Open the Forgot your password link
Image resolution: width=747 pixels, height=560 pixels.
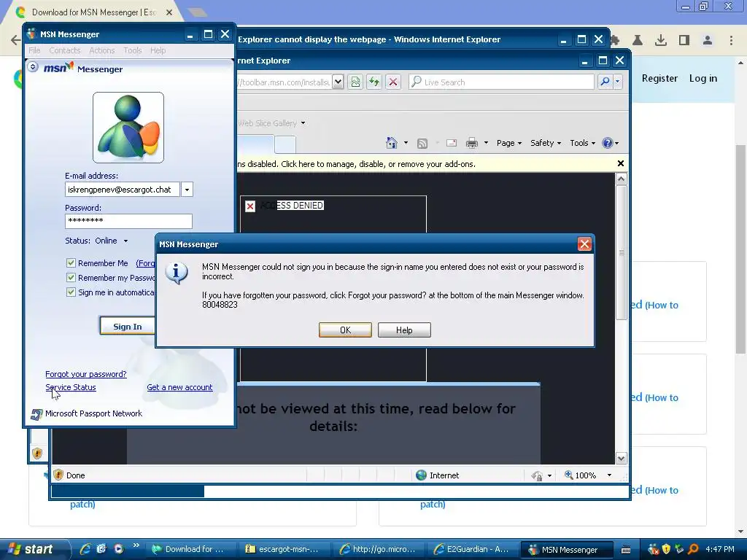(86, 374)
